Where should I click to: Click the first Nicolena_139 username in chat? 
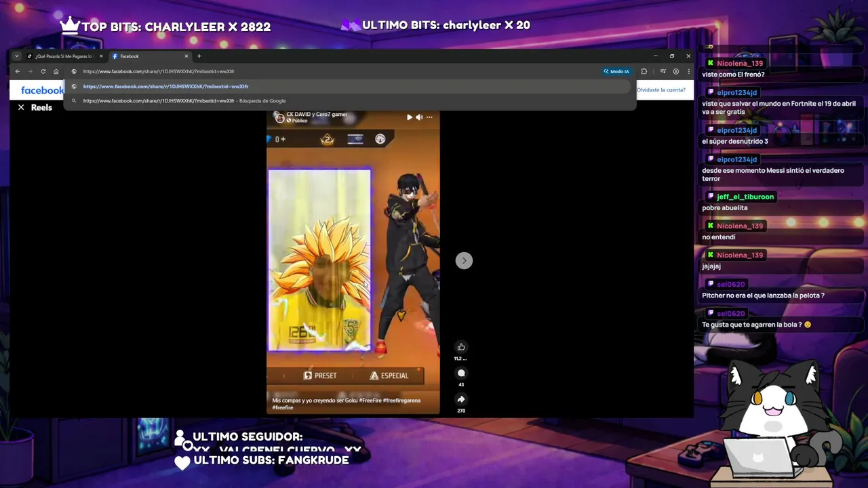[x=740, y=63]
